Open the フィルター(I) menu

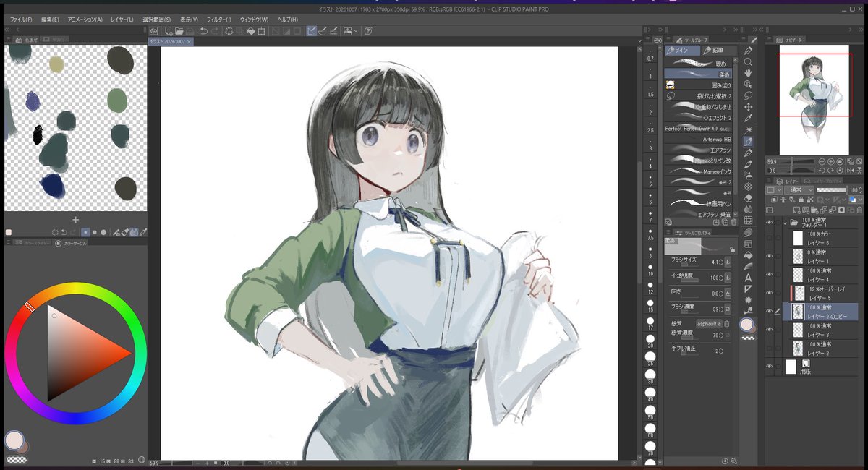[x=219, y=20]
